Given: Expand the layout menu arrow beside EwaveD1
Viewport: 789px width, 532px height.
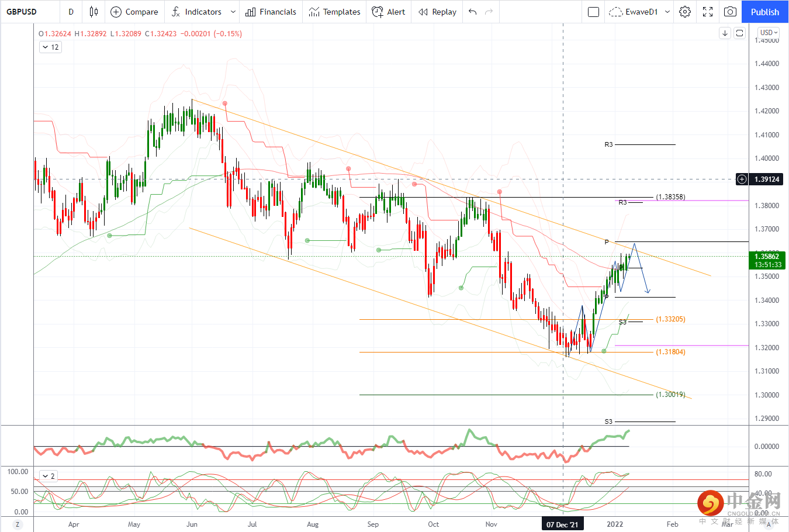Looking at the screenshot, I should coord(667,12).
